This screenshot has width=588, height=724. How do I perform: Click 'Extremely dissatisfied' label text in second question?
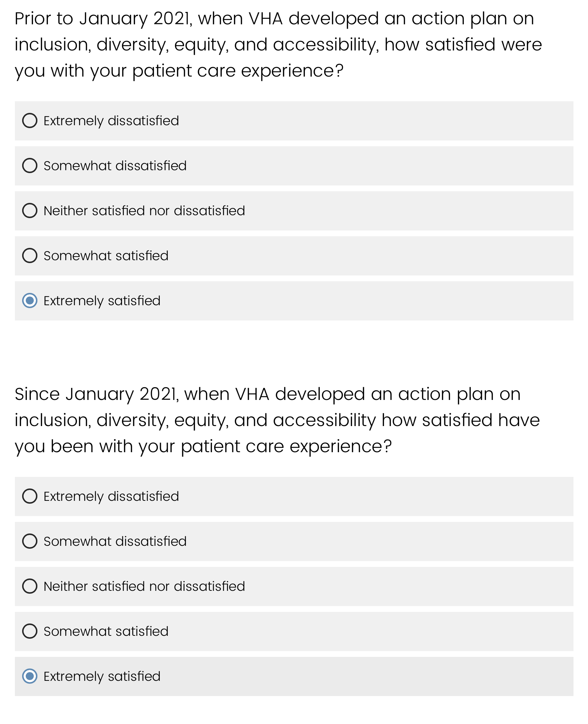coord(111,496)
